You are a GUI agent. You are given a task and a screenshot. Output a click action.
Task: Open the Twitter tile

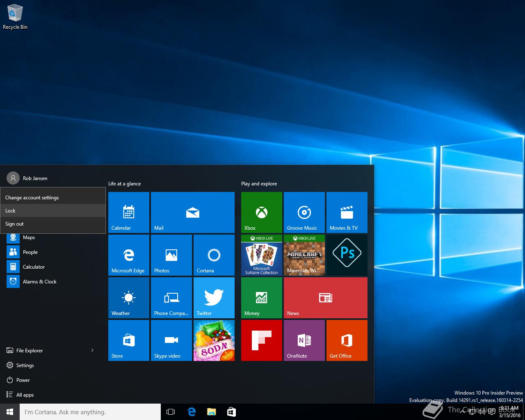(214, 298)
